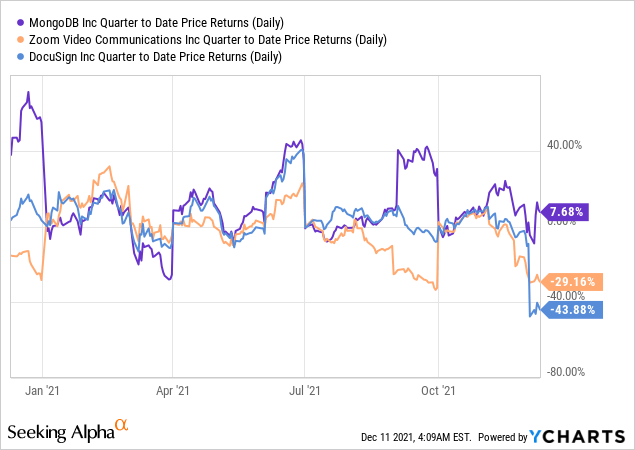Click the Apr '21 axis label
The width and height of the screenshot is (635, 450).
[173, 392]
